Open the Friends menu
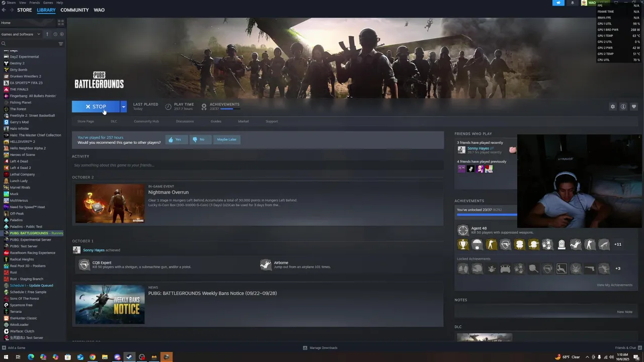644x362 pixels. [x=35, y=3]
